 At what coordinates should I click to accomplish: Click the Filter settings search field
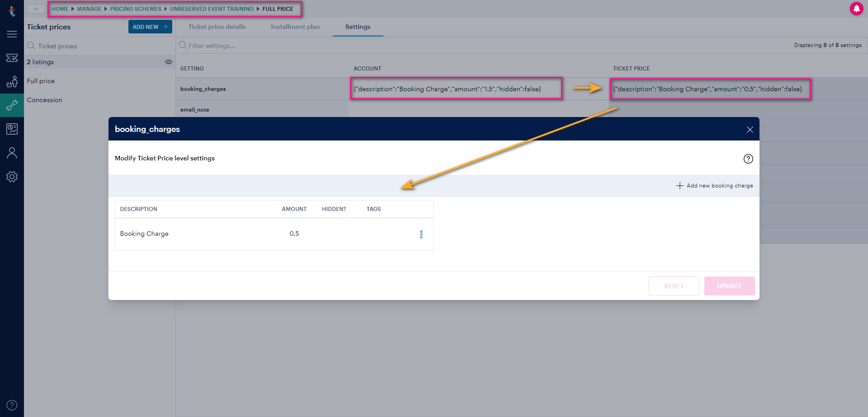212,45
